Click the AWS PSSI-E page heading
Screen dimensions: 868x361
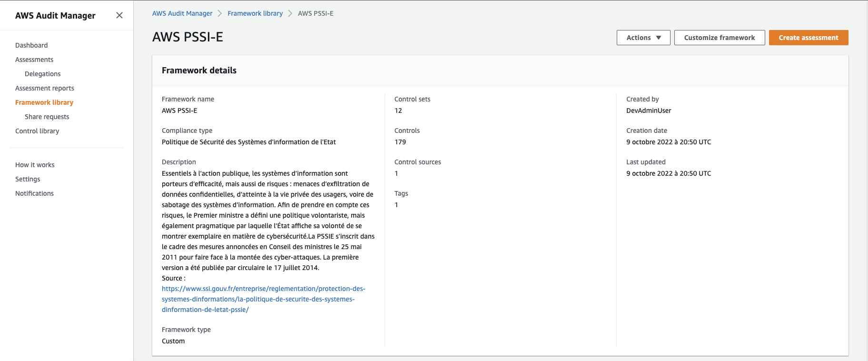pyautogui.click(x=187, y=37)
